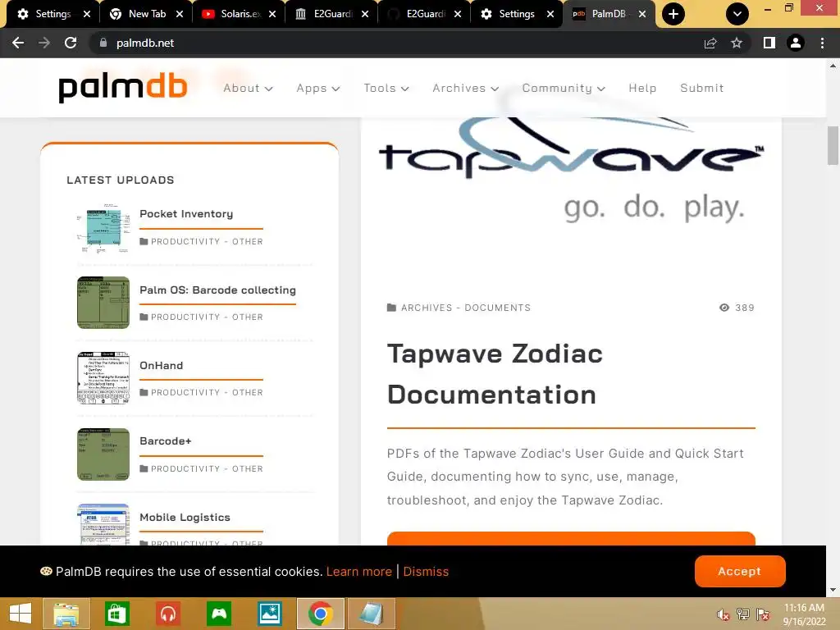Click the browser forward arrow
Viewport: 840px width, 630px height.
pos(44,43)
